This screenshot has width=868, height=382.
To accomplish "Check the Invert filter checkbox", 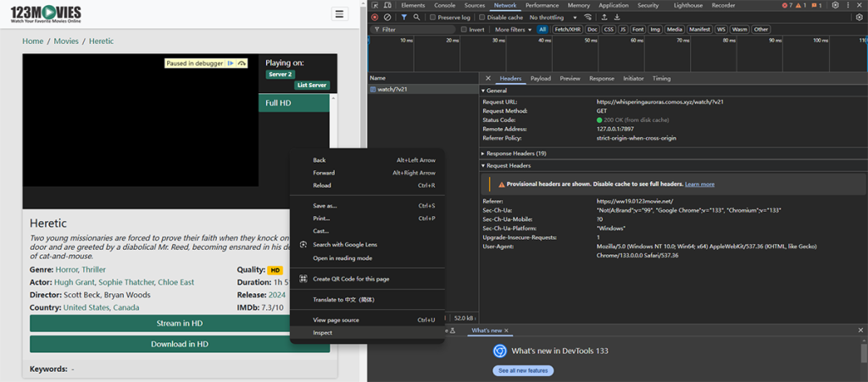I will pyautogui.click(x=464, y=30).
